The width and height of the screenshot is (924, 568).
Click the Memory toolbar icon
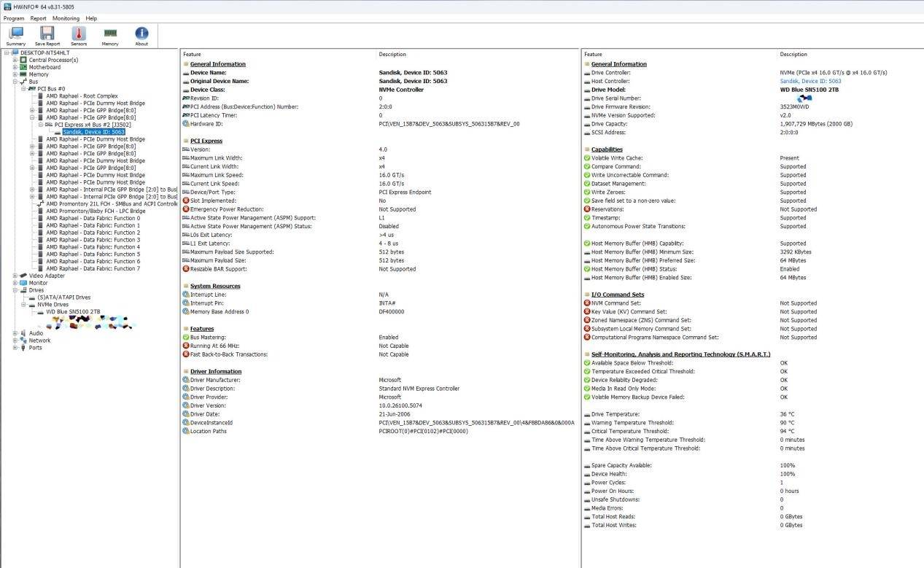pos(110,35)
